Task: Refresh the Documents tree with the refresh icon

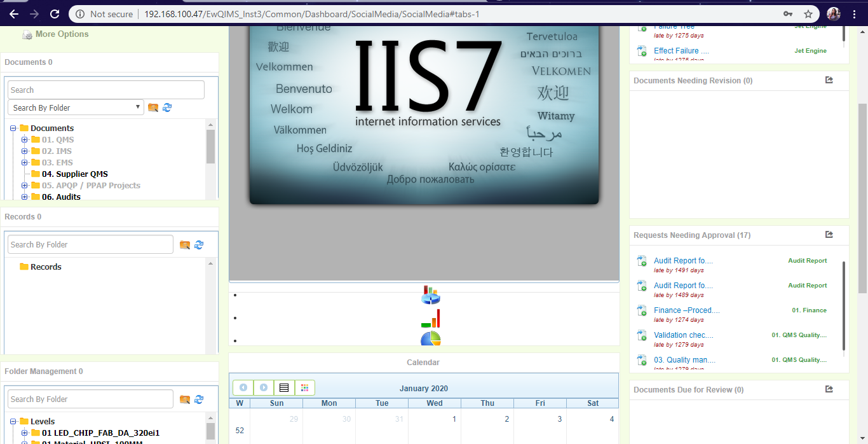Action: (x=167, y=108)
